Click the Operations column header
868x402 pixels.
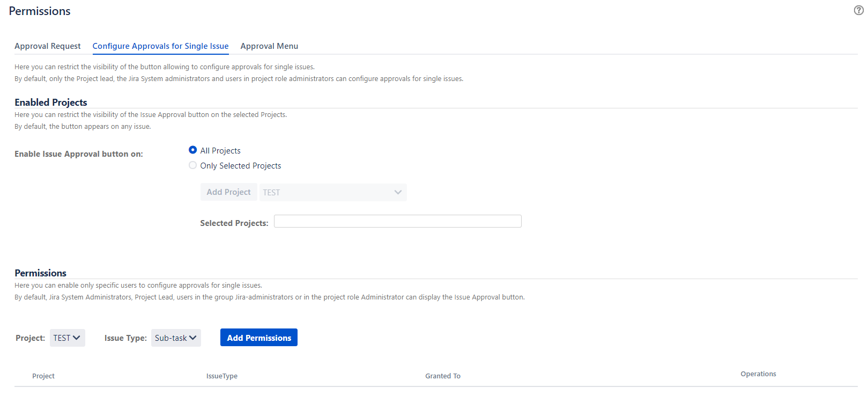pyautogui.click(x=758, y=374)
